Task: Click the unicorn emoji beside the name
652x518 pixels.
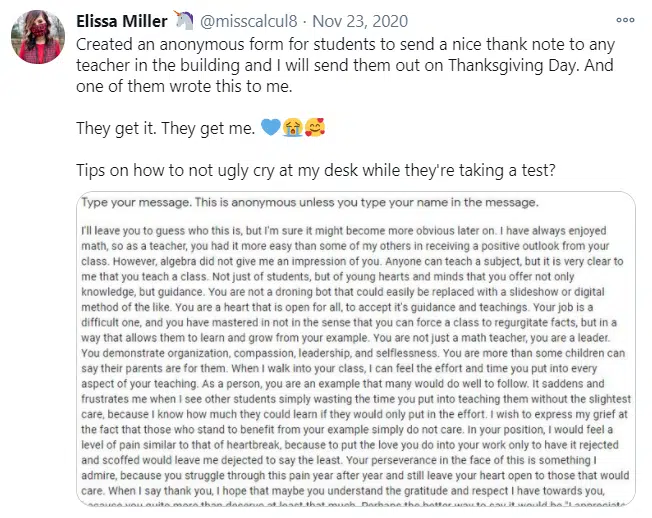Action: click(183, 20)
